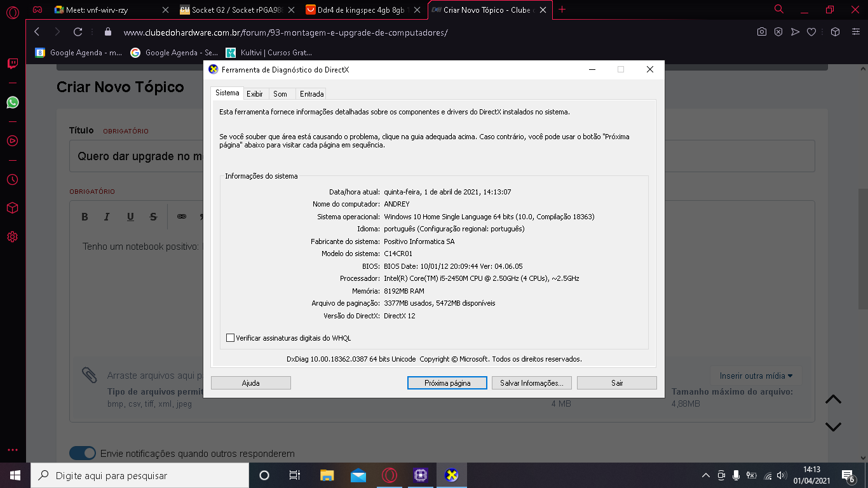868x488 pixels.
Task: Click the URL in address bar
Action: pos(285,32)
